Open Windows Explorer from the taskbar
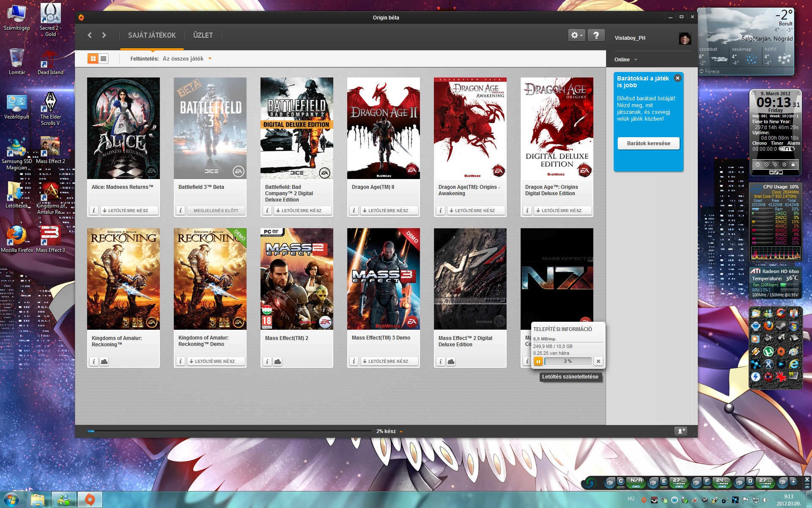 (38, 500)
